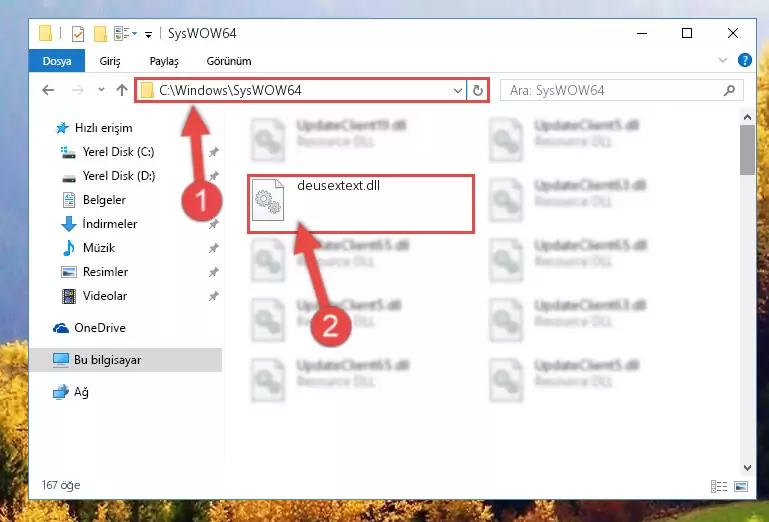Open the Paylaş ribbon tab

click(x=164, y=61)
